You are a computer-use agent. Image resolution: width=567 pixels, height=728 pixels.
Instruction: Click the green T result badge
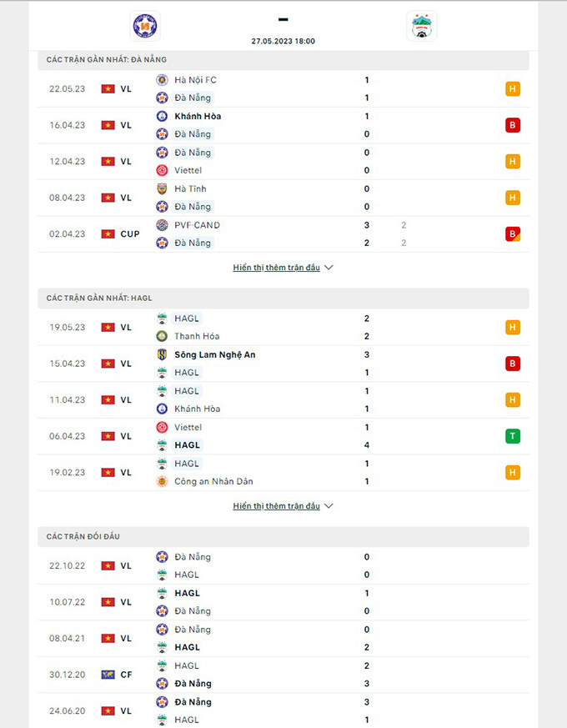(513, 436)
